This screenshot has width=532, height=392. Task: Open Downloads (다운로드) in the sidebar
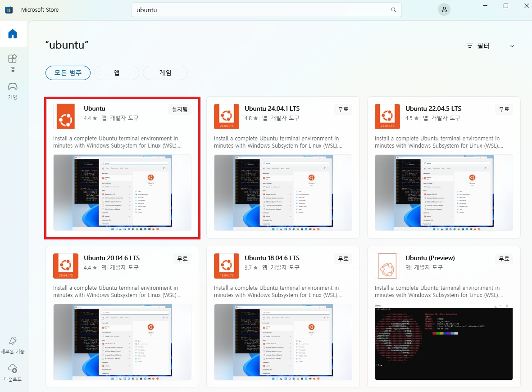click(13, 373)
